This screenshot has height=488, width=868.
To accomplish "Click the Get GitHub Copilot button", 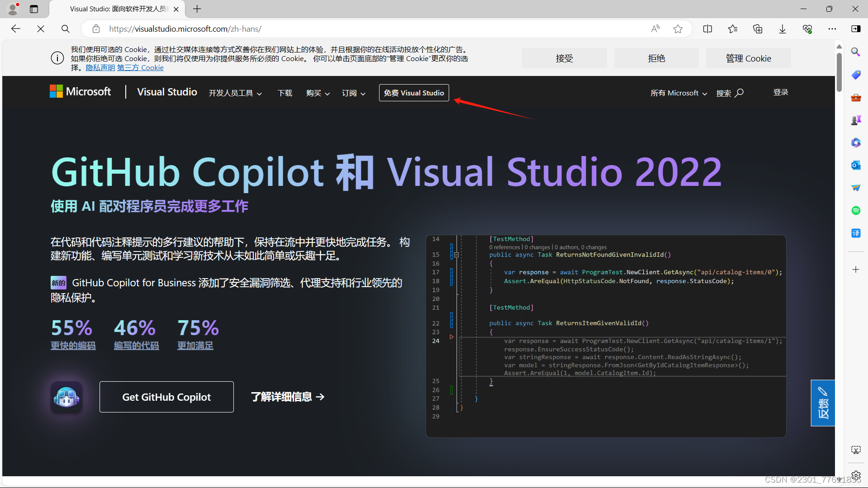I will (166, 397).
